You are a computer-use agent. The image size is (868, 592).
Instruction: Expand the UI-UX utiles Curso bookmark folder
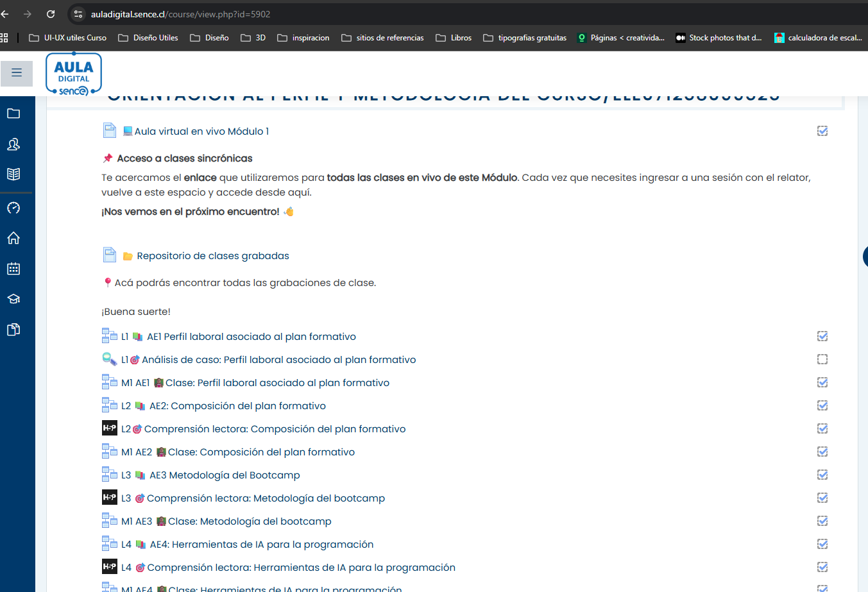68,38
